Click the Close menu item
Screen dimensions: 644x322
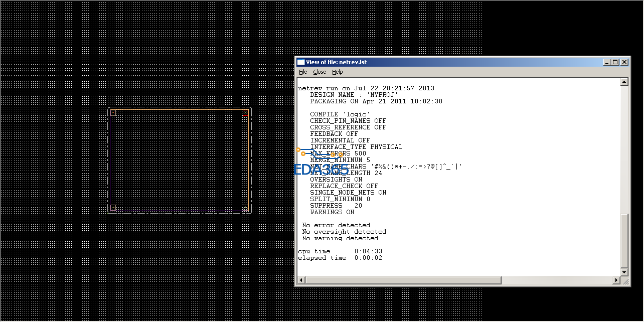click(319, 72)
